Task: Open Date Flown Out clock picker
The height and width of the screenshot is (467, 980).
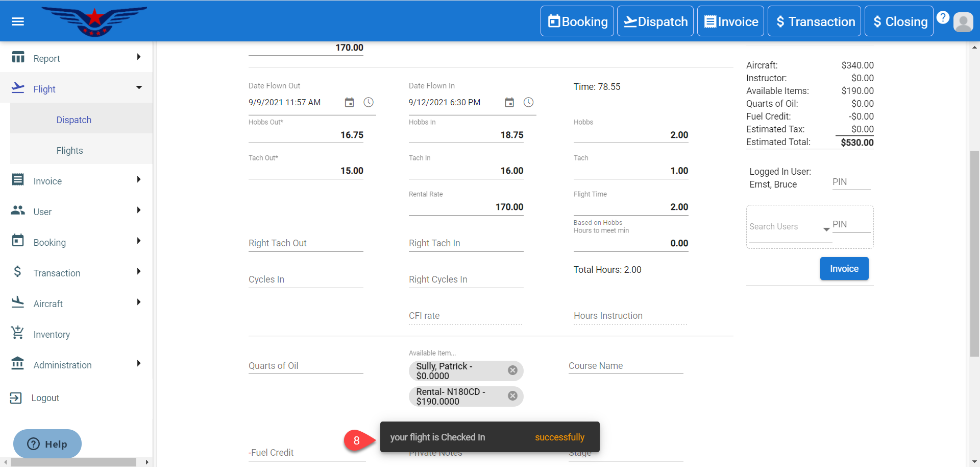Action: coord(369,103)
